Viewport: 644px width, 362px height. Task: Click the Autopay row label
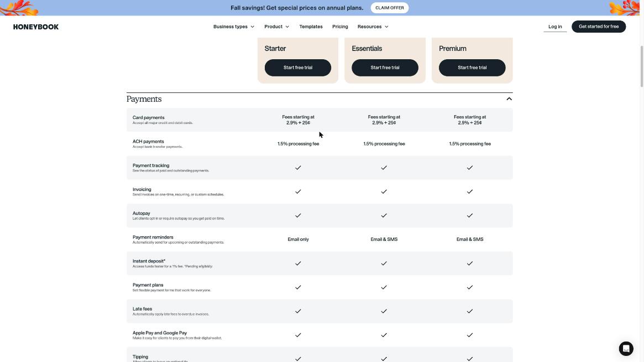[142, 213]
